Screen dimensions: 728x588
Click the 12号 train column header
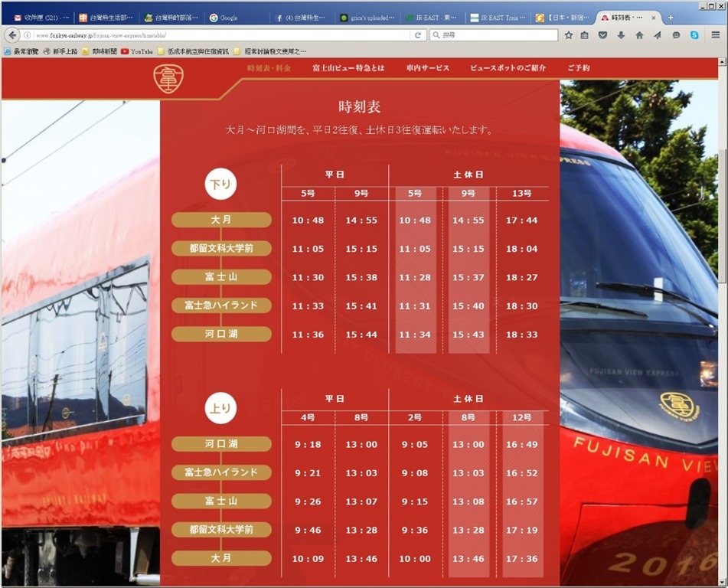(522, 417)
